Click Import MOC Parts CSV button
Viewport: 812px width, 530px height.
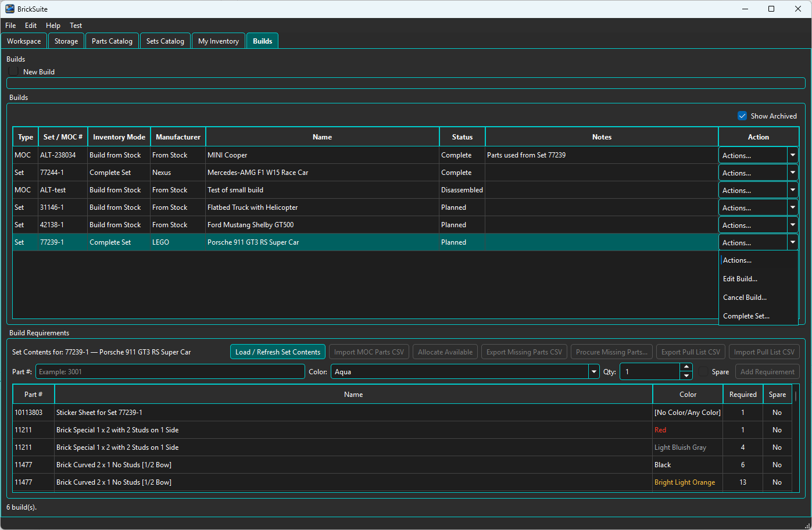(369, 352)
